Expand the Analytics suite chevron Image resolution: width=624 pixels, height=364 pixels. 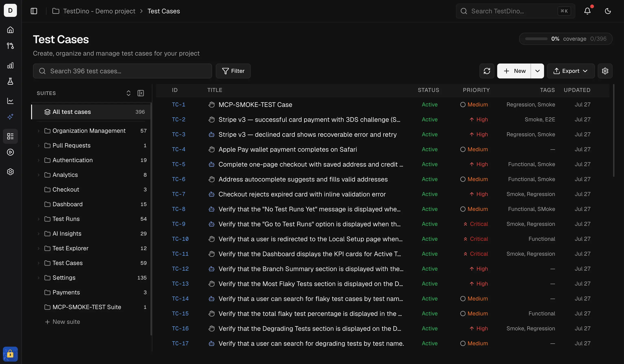[x=38, y=175]
